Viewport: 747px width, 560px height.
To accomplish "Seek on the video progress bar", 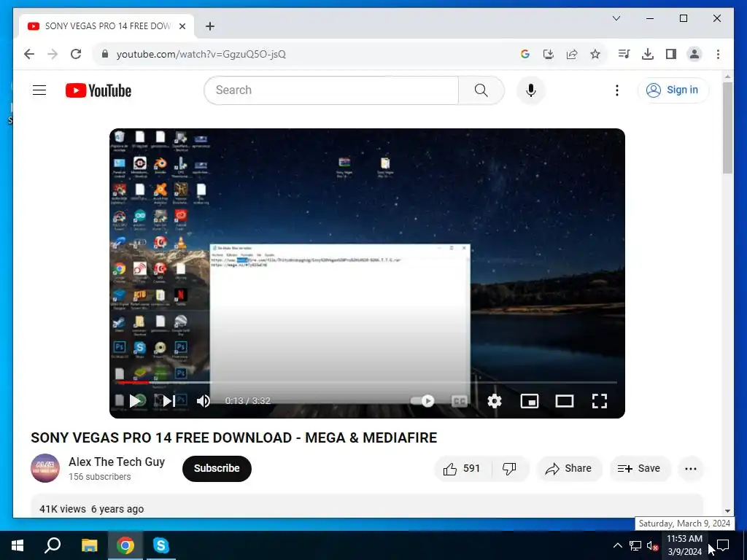I will (368, 382).
